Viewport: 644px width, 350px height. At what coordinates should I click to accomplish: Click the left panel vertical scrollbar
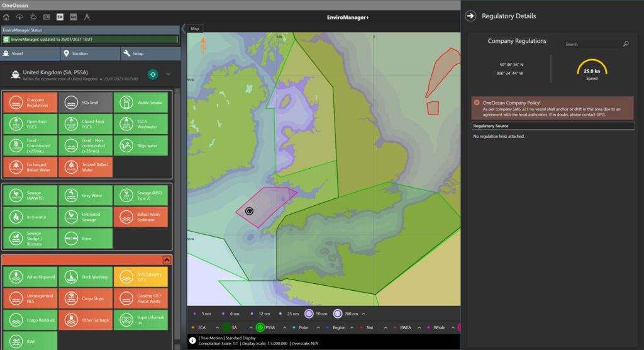177,218
